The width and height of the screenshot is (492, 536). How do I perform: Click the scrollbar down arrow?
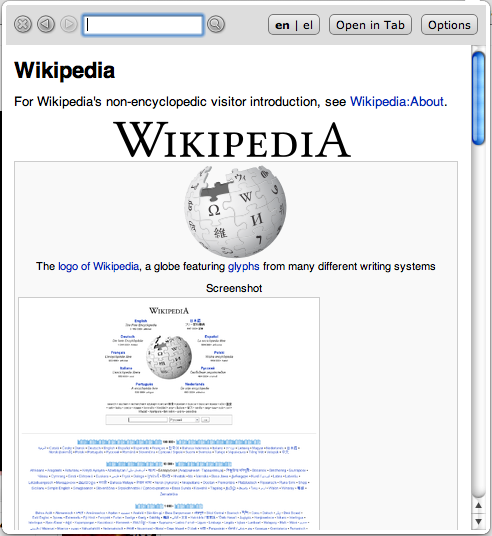coord(479,522)
